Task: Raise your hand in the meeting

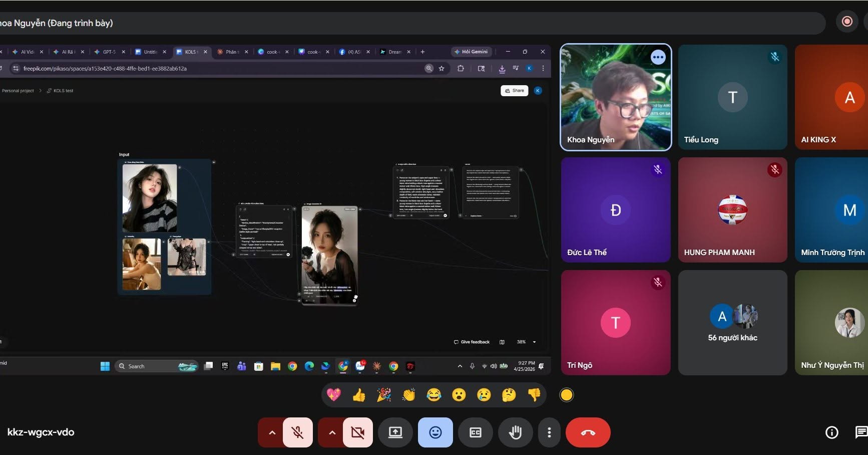Action: pos(516,432)
